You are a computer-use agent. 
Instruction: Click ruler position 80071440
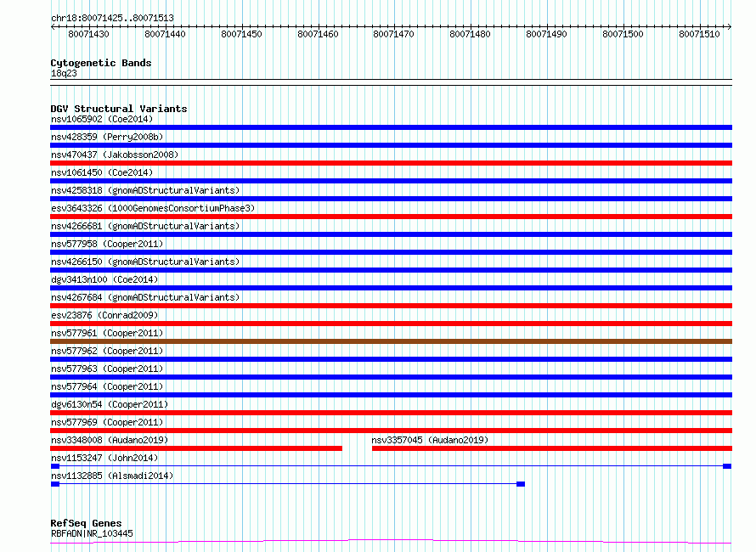pyautogui.click(x=165, y=34)
